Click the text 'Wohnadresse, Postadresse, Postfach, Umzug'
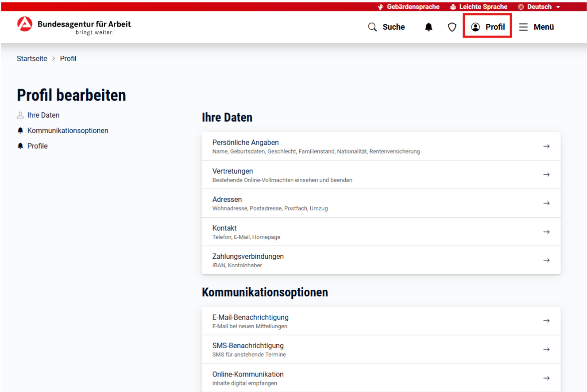 coord(270,208)
